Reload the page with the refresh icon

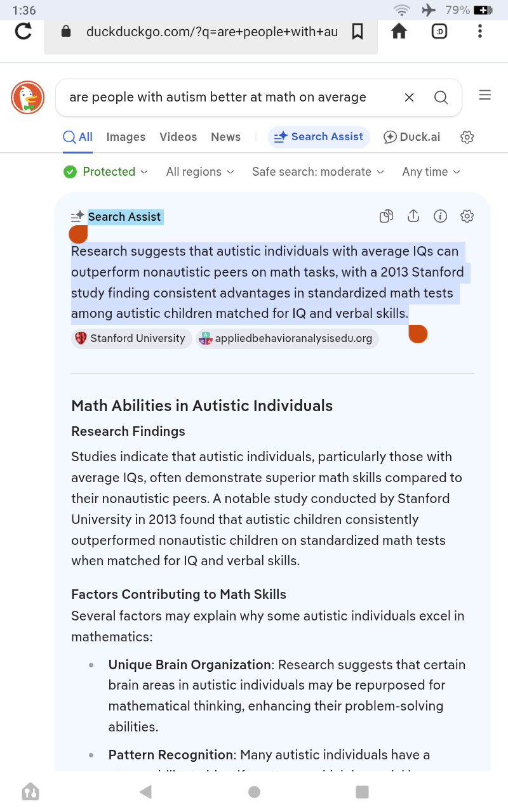[x=23, y=31]
